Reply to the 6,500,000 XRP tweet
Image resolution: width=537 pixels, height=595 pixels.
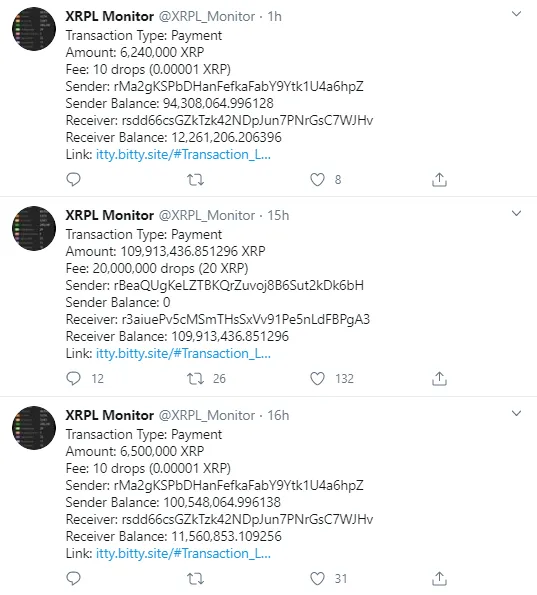tap(73, 578)
